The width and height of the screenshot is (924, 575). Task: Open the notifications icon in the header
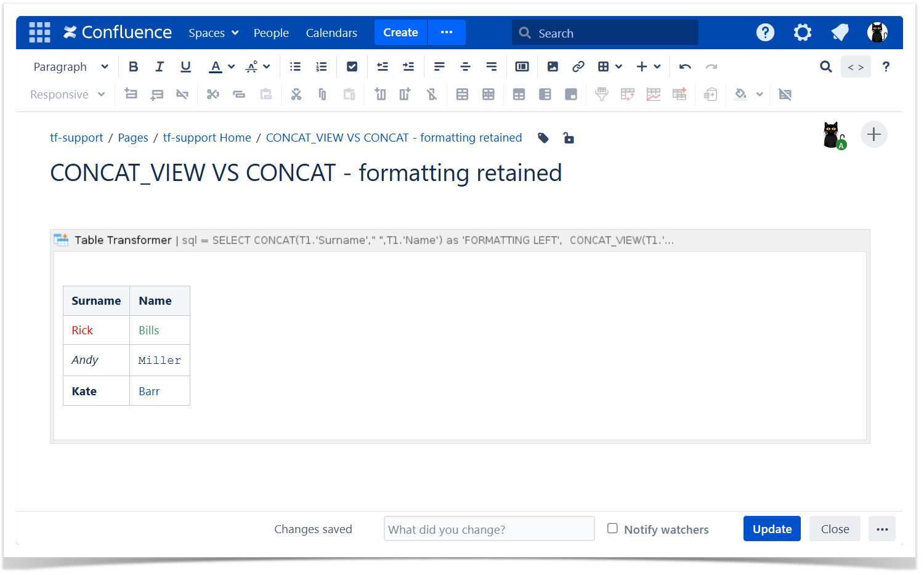(x=840, y=33)
